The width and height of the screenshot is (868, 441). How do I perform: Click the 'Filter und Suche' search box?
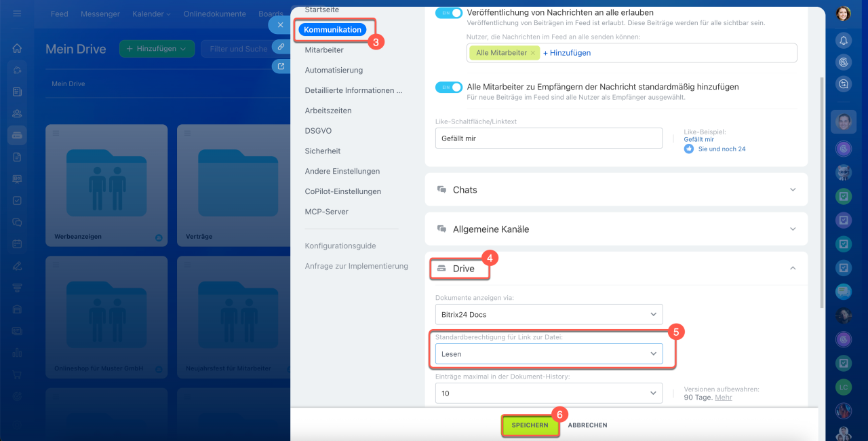[x=244, y=49]
